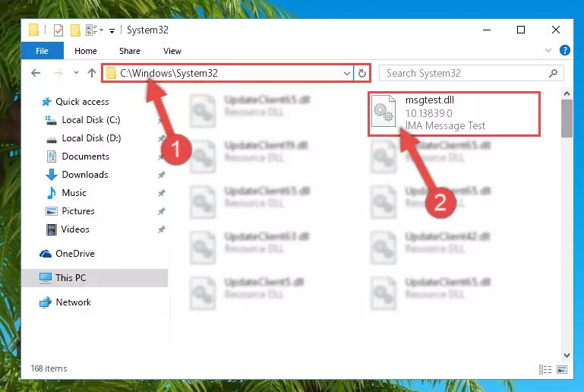Open Videos in the sidebar

click(75, 229)
